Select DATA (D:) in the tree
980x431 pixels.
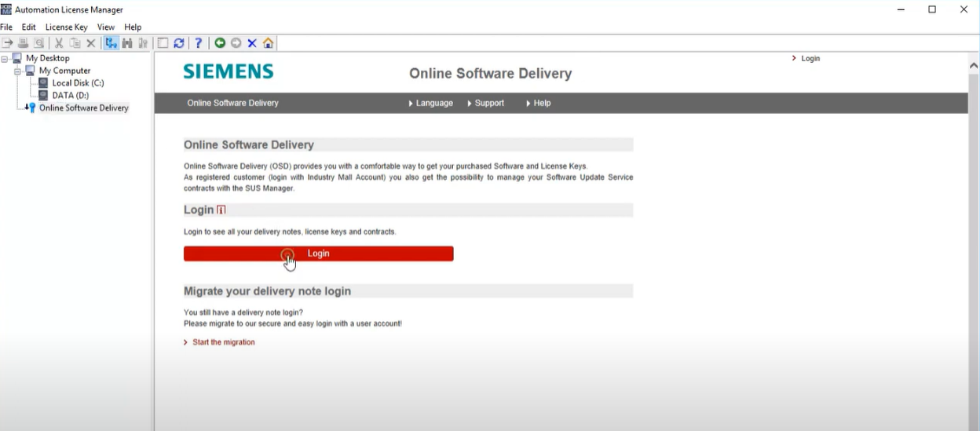pos(70,96)
